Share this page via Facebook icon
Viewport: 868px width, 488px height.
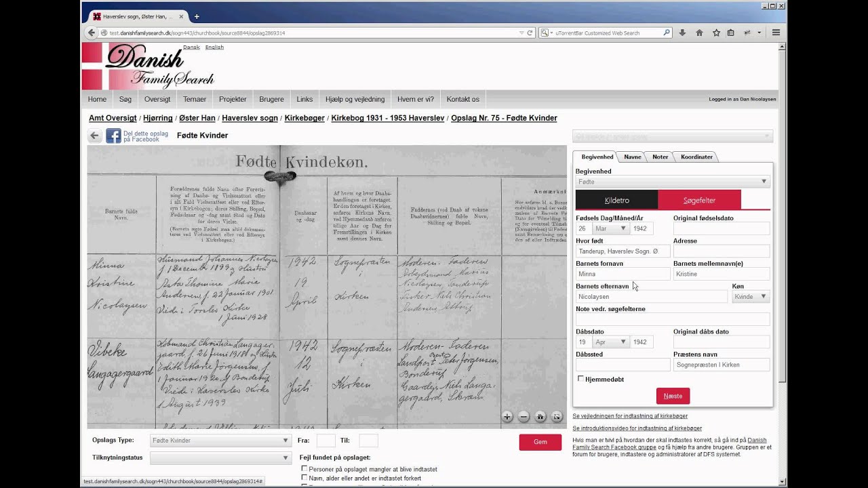(113, 136)
